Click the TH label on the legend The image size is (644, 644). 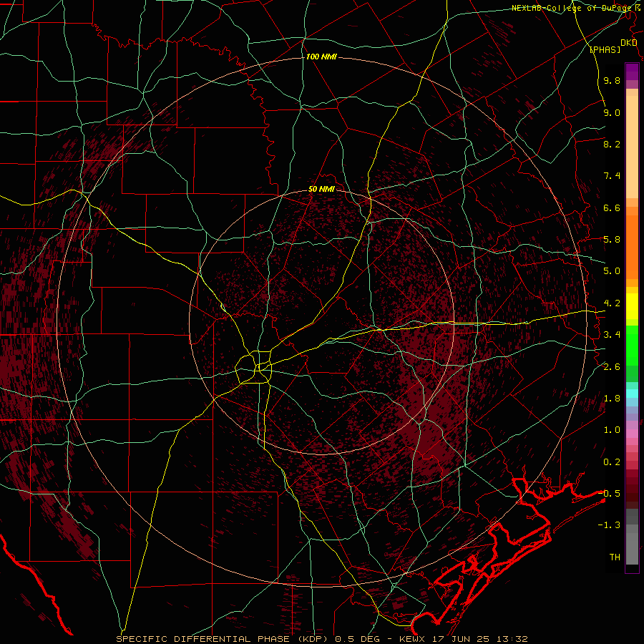(615, 557)
